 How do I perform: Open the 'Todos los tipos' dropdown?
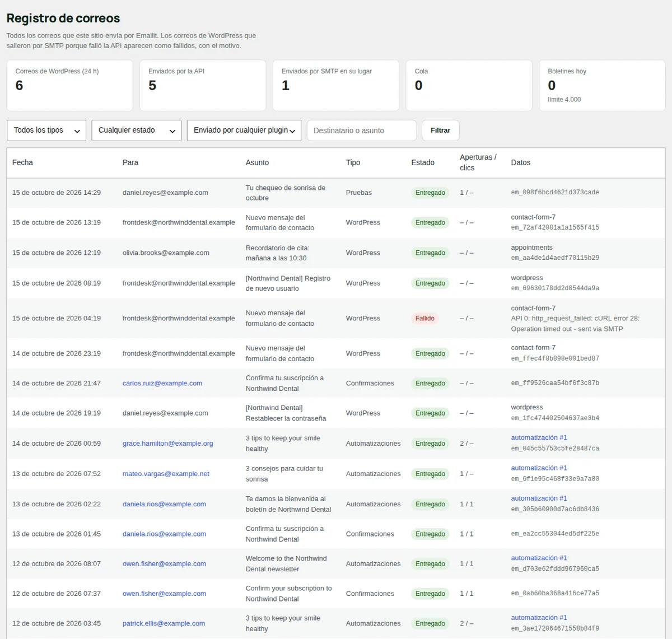coord(46,130)
